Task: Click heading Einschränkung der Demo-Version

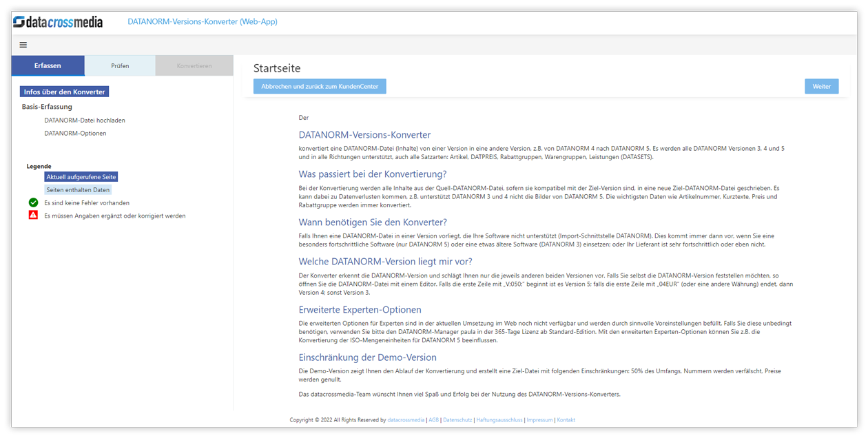Action: (367, 357)
